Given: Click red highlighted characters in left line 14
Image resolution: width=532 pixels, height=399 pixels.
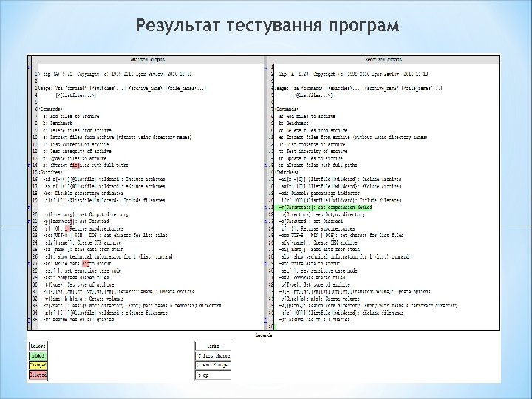Looking at the screenshot, I should pyautogui.click(x=76, y=166).
